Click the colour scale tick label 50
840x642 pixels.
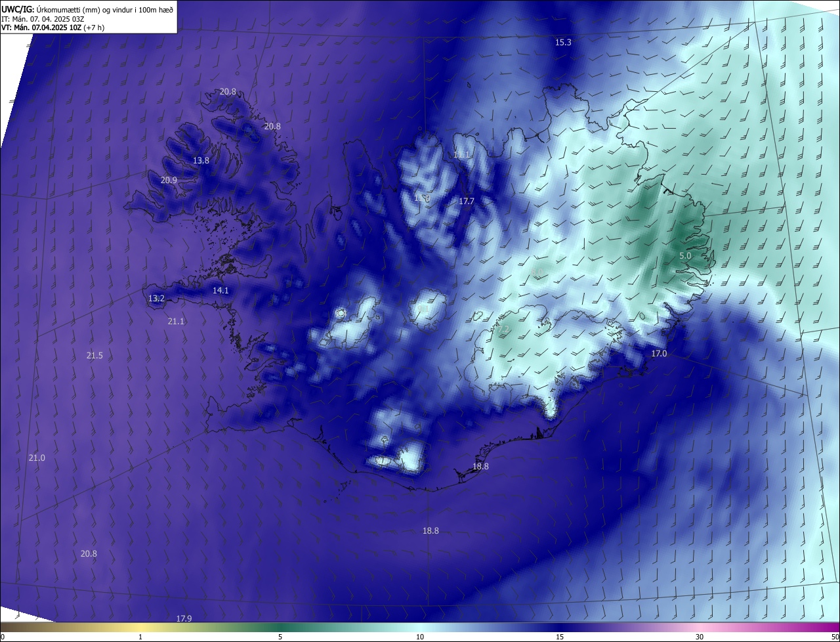(x=834, y=637)
